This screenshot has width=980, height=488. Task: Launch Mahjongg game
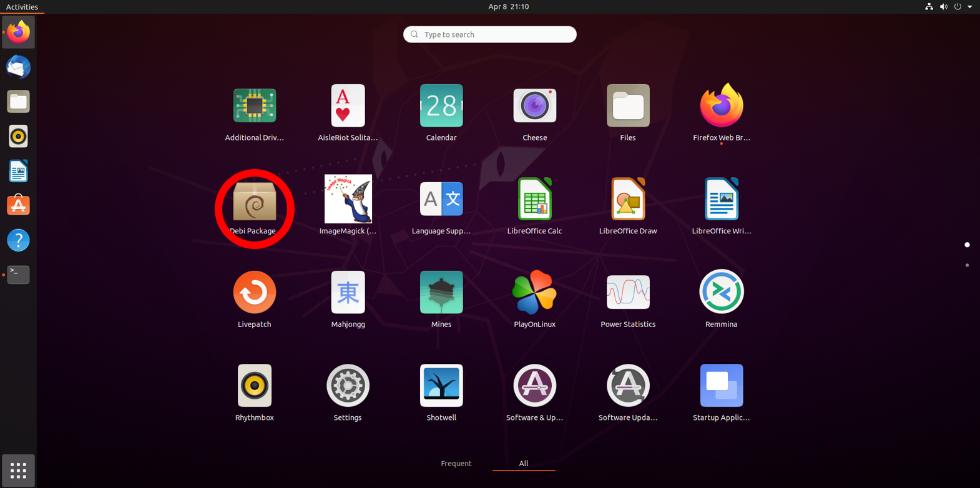(x=348, y=293)
